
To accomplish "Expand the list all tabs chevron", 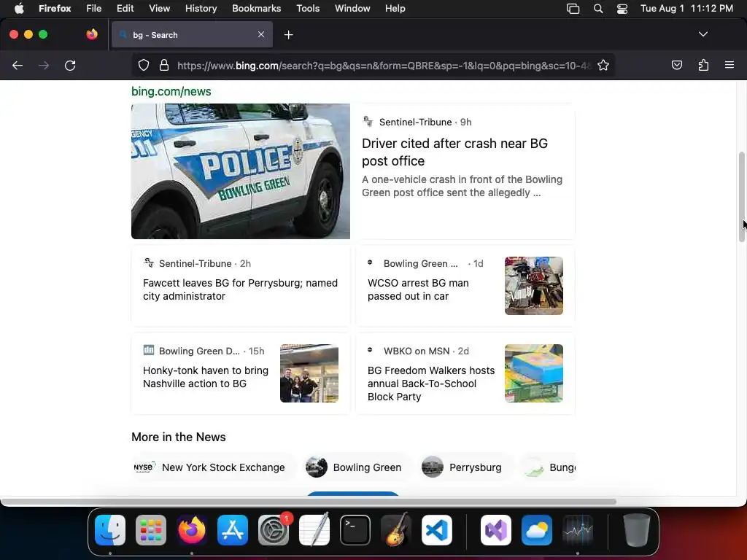I will pos(703,34).
